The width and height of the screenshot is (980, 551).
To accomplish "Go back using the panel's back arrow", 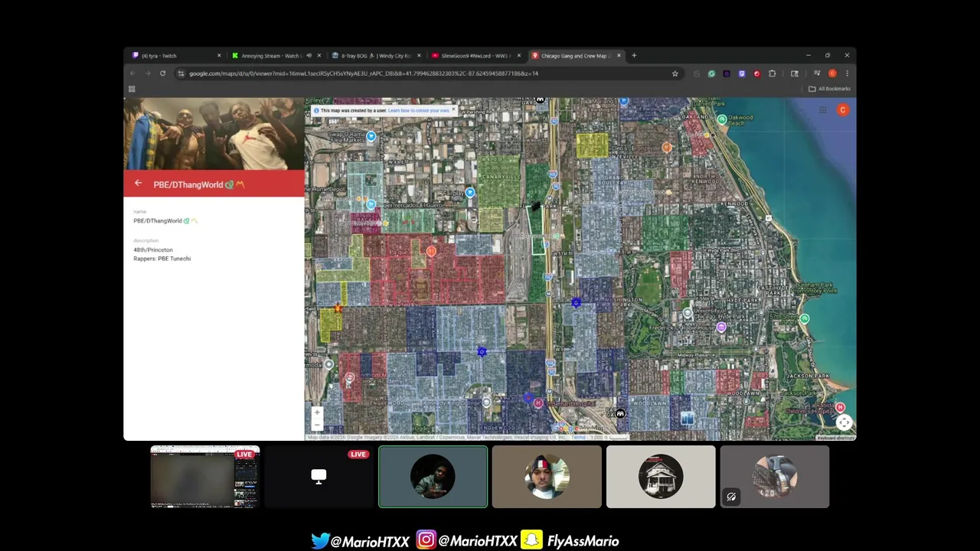I will pyautogui.click(x=138, y=184).
